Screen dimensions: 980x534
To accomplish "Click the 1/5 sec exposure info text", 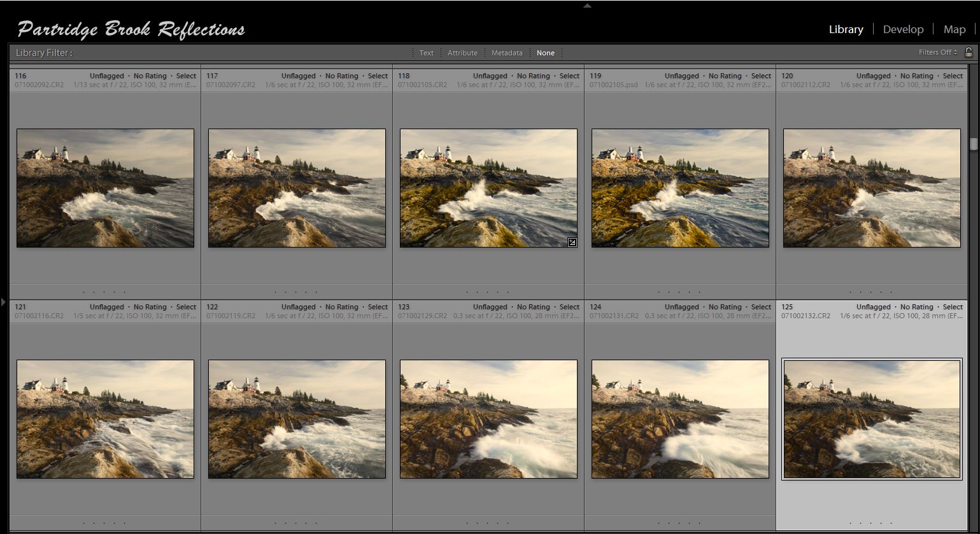I will (135, 316).
